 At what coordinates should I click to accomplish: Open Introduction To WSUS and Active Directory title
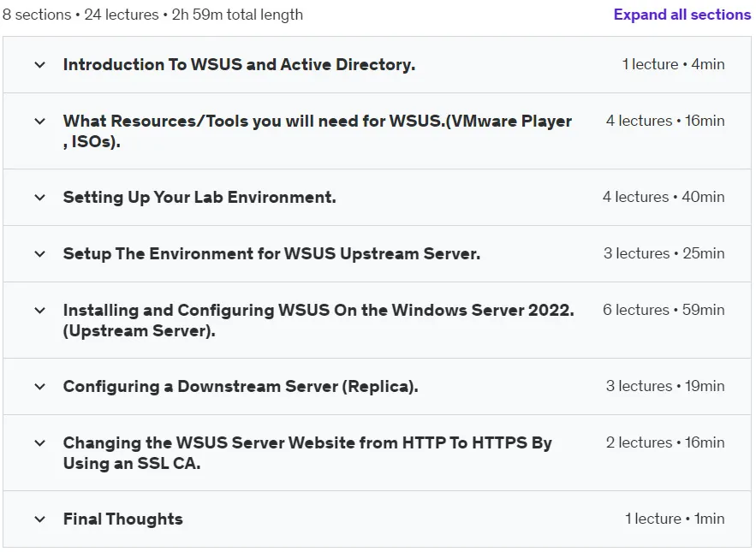tap(239, 64)
